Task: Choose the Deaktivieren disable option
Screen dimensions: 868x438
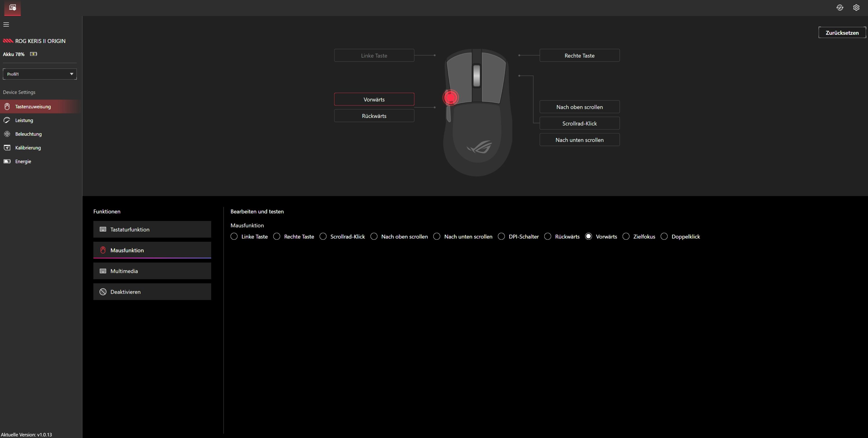Action: pyautogui.click(x=152, y=292)
